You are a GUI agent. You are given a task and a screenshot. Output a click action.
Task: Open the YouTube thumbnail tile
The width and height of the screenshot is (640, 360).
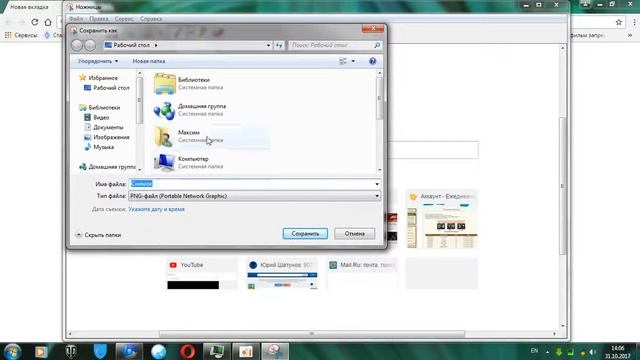(202, 273)
